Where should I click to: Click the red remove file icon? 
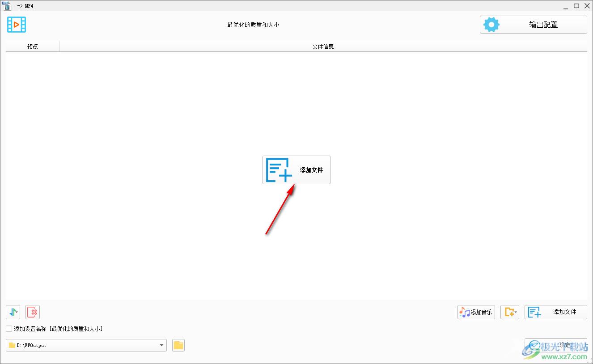point(33,312)
